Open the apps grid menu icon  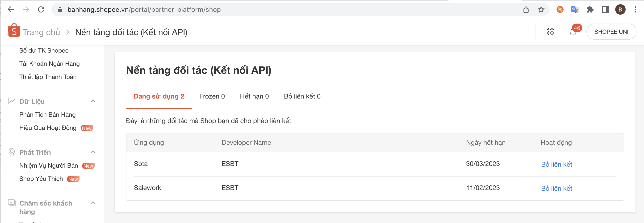point(550,32)
